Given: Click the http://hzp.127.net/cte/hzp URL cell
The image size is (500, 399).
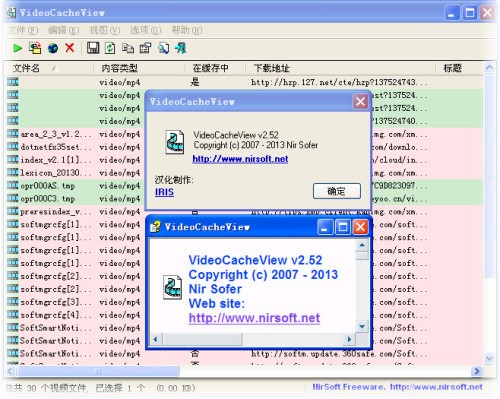Looking at the screenshot, I should click(339, 82).
